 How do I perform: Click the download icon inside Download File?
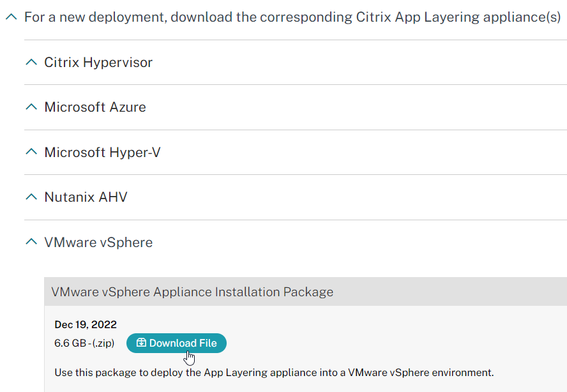[141, 342]
